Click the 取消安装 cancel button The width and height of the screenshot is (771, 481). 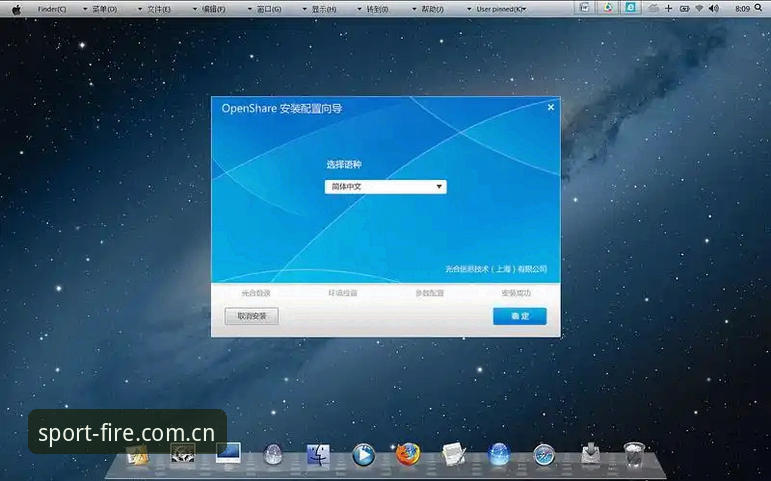click(252, 316)
